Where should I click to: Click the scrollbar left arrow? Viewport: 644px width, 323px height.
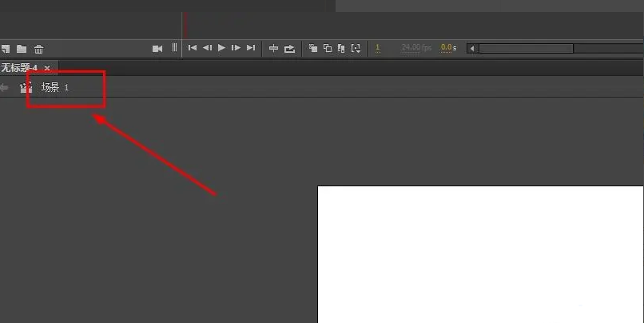coord(472,48)
